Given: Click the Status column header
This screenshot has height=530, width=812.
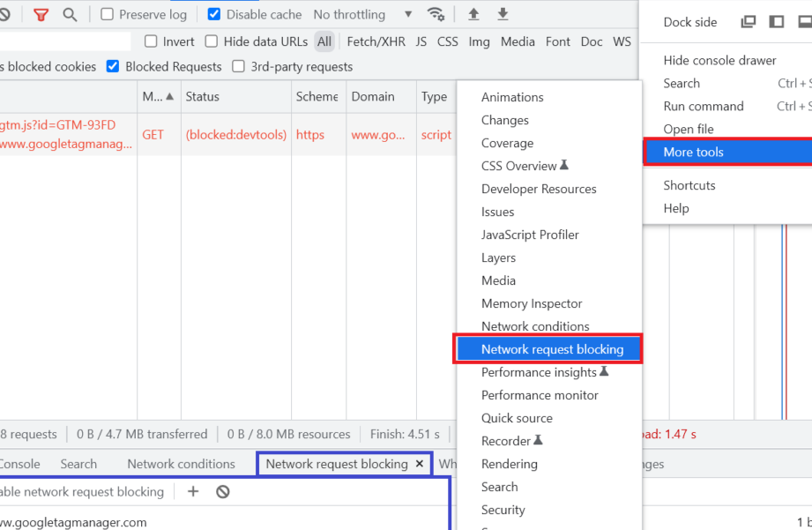Looking at the screenshot, I should click(235, 96).
